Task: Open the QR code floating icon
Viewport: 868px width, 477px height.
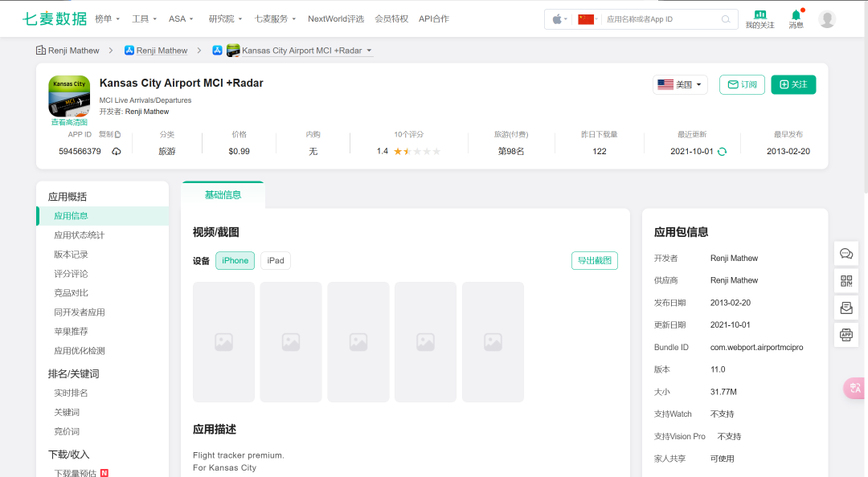Action: click(x=845, y=281)
